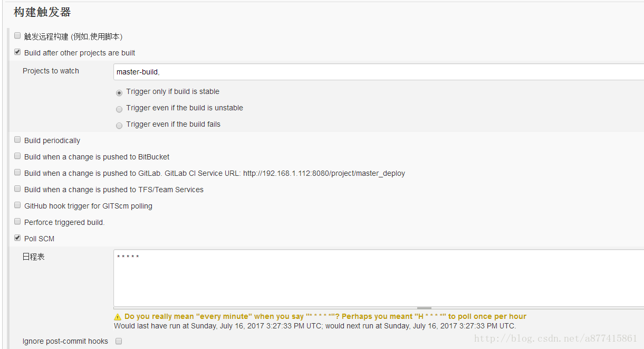
Task: Select Trigger only if build is stable
Action: click(x=119, y=92)
